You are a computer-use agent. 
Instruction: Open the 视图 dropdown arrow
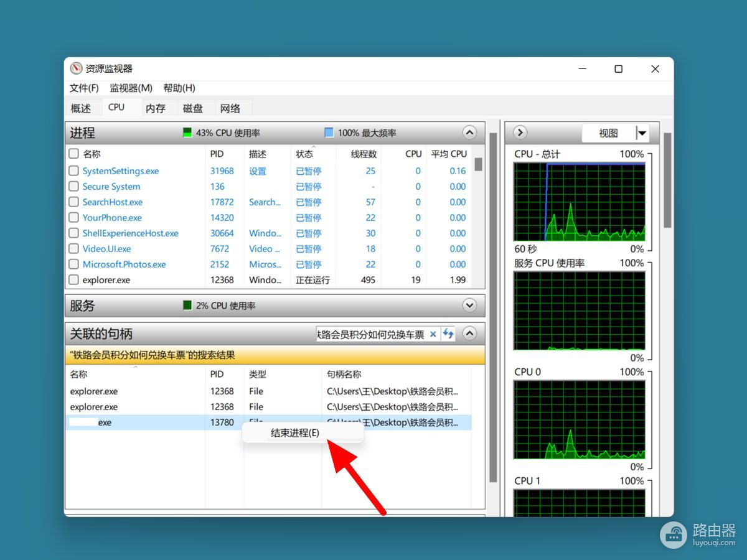(x=642, y=133)
